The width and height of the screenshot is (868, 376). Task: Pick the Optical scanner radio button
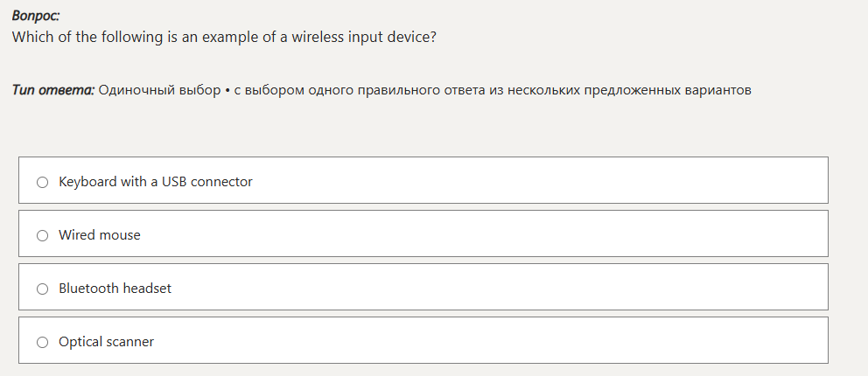coord(43,342)
